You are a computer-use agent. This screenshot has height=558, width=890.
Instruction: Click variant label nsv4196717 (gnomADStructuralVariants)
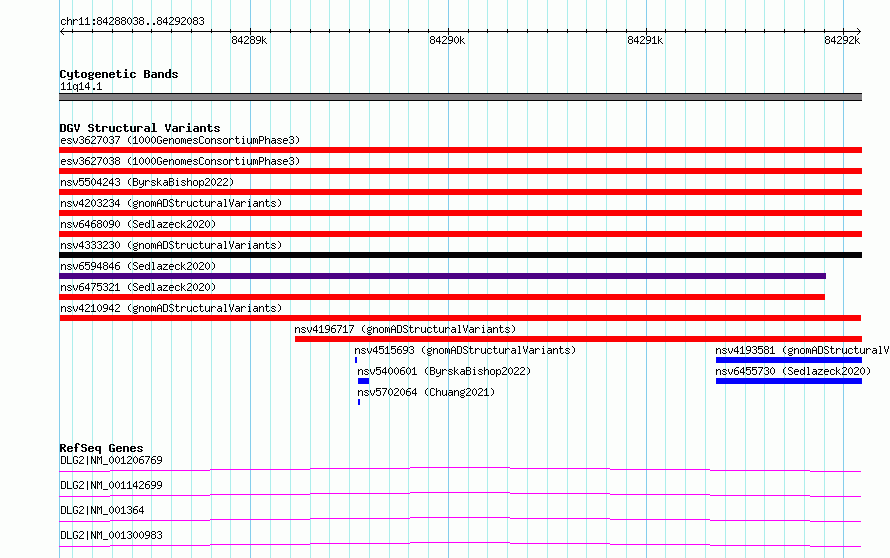405,329
